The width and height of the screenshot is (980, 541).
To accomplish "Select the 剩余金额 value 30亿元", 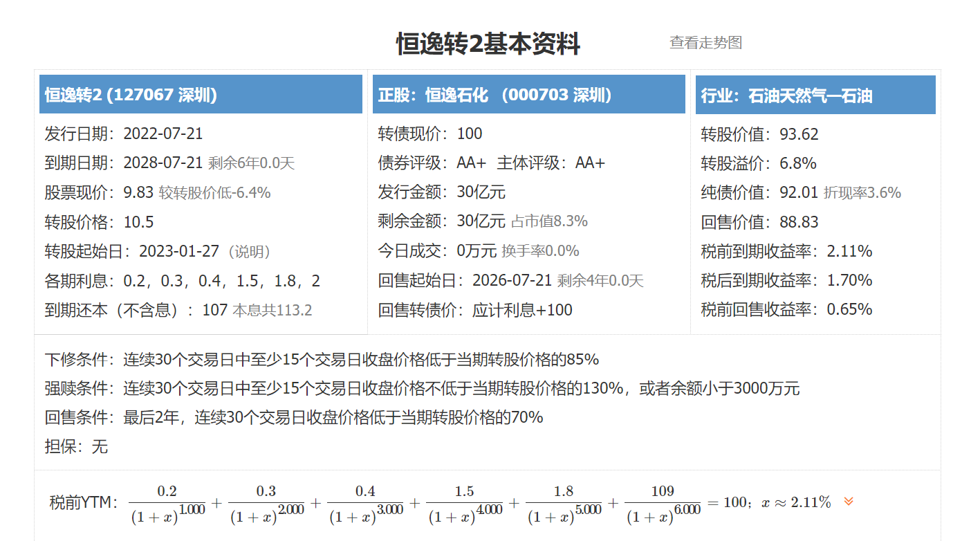I will [x=481, y=221].
